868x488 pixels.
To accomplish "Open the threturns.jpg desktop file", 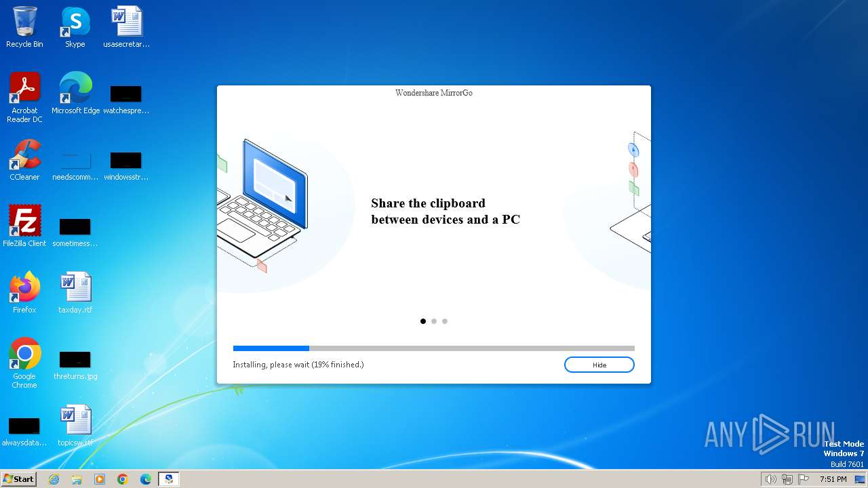I will 75,365.
